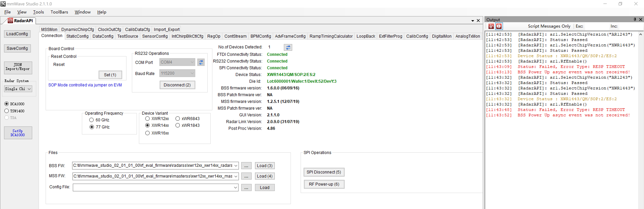The width and height of the screenshot is (644, 209).
Task: Click Load (4) for MSS firmware
Action: (x=265, y=176)
